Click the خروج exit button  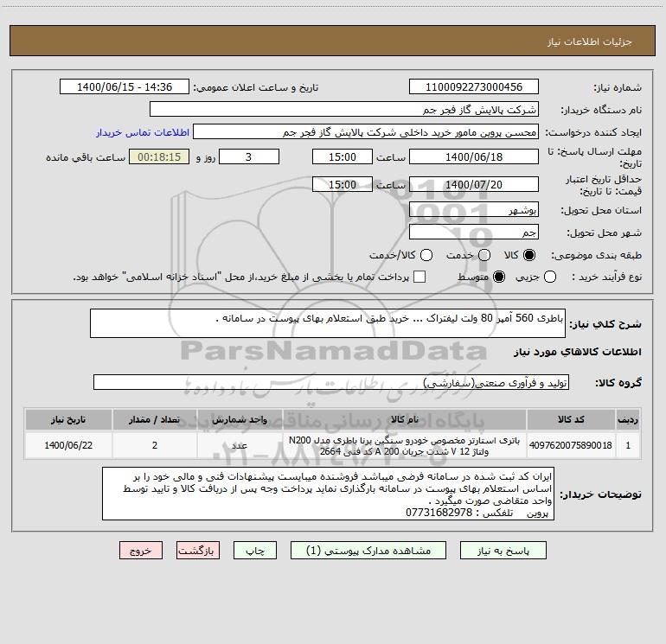click(x=141, y=551)
